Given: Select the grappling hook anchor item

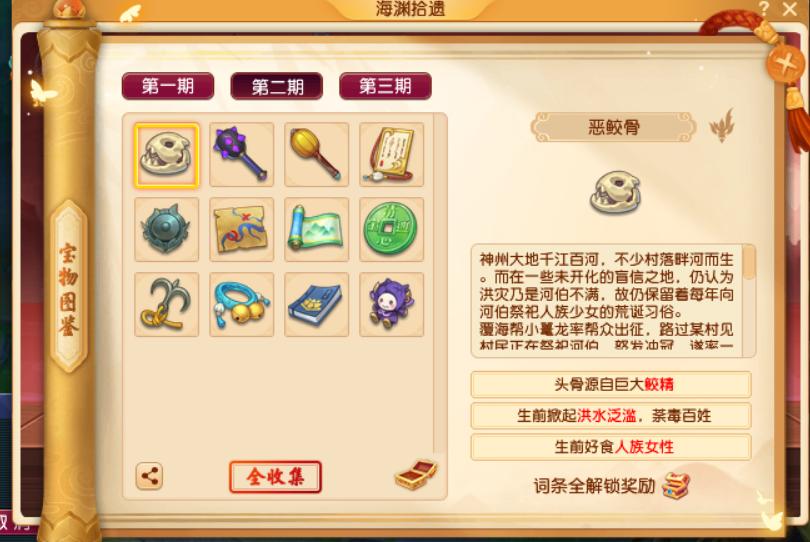Looking at the screenshot, I should tap(166, 304).
